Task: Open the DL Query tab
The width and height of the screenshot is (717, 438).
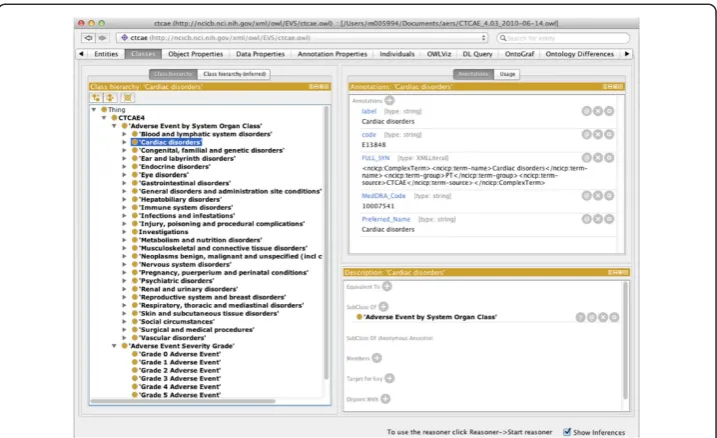Action: click(477, 54)
